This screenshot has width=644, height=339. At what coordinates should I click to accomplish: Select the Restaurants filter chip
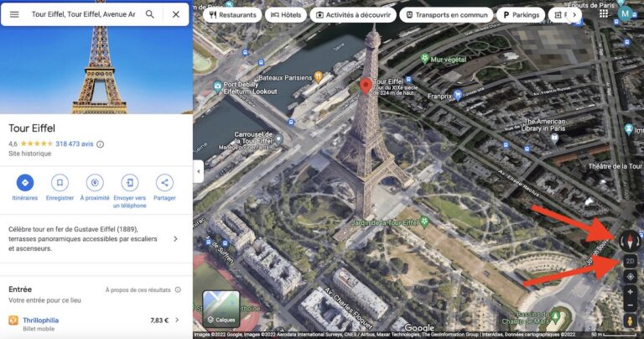(232, 15)
